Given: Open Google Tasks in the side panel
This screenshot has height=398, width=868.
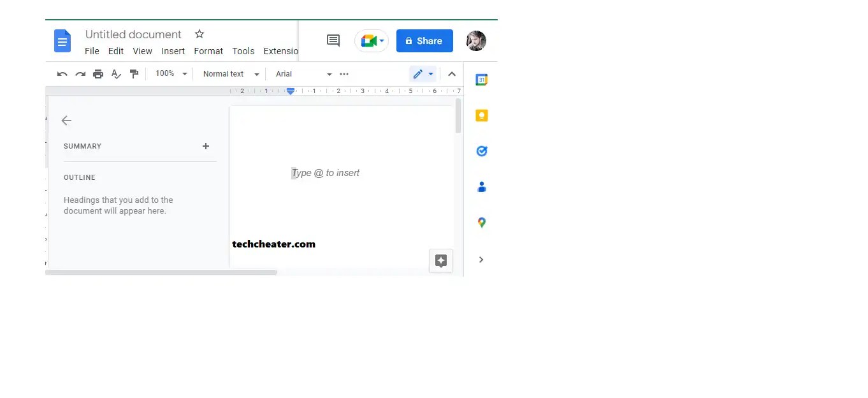Looking at the screenshot, I should 481,151.
